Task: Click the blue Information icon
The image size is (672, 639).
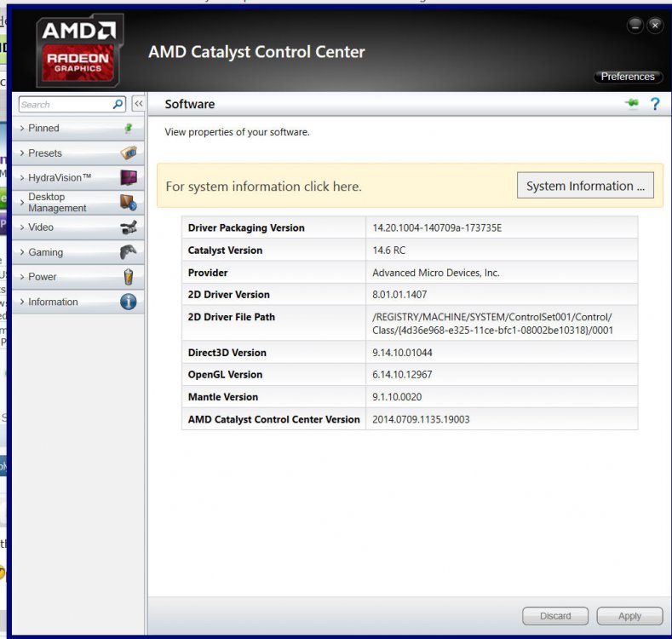Action: click(128, 302)
